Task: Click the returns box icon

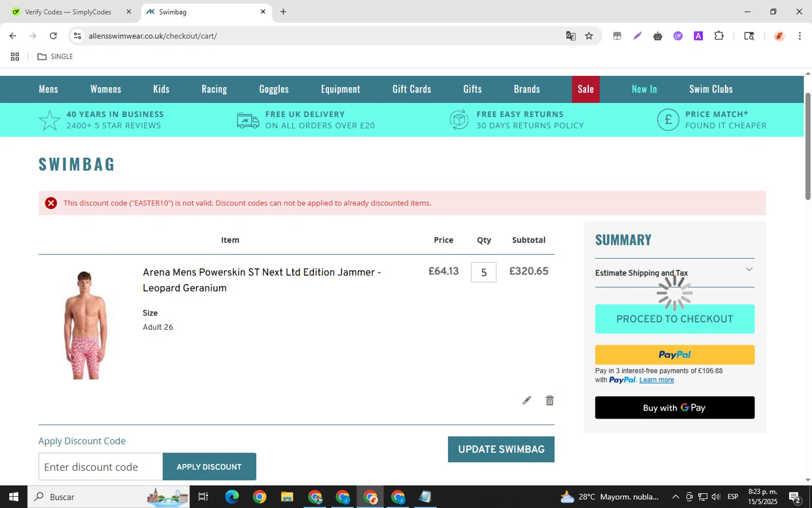Action: click(459, 120)
